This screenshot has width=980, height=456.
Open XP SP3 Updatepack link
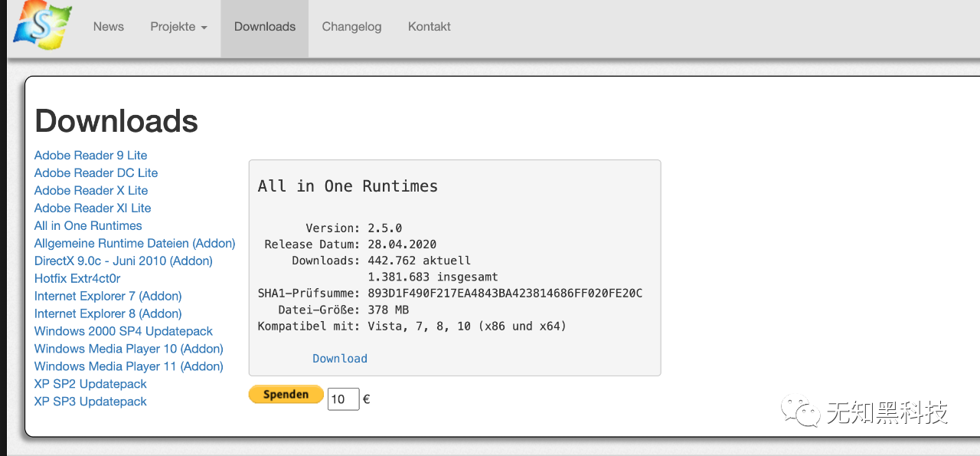(x=90, y=402)
